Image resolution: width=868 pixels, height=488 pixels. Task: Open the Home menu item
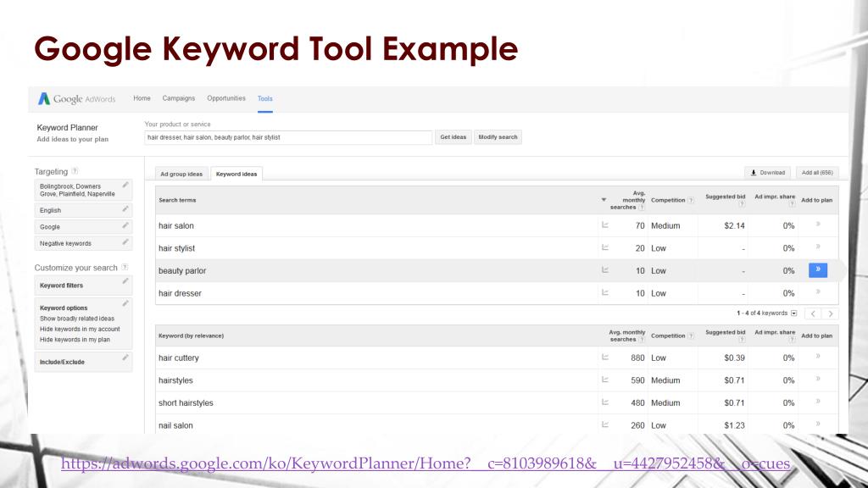142,98
